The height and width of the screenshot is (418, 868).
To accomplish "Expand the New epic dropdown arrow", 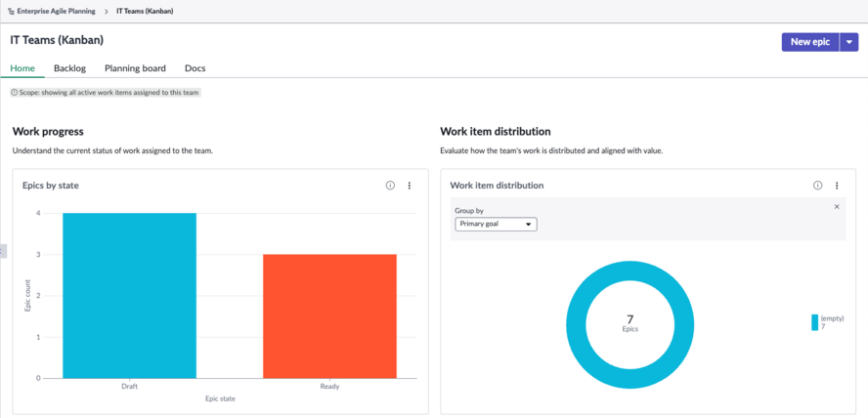I will pyautogui.click(x=849, y=42).
